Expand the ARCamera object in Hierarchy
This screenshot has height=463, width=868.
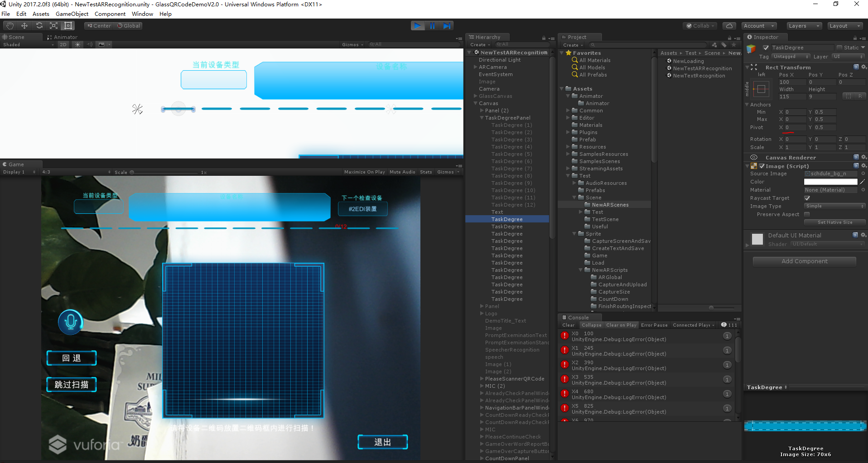pos(475,67)
